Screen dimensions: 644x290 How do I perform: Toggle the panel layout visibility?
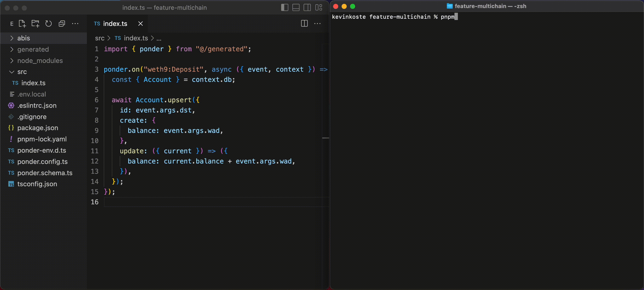coord(296,7)
